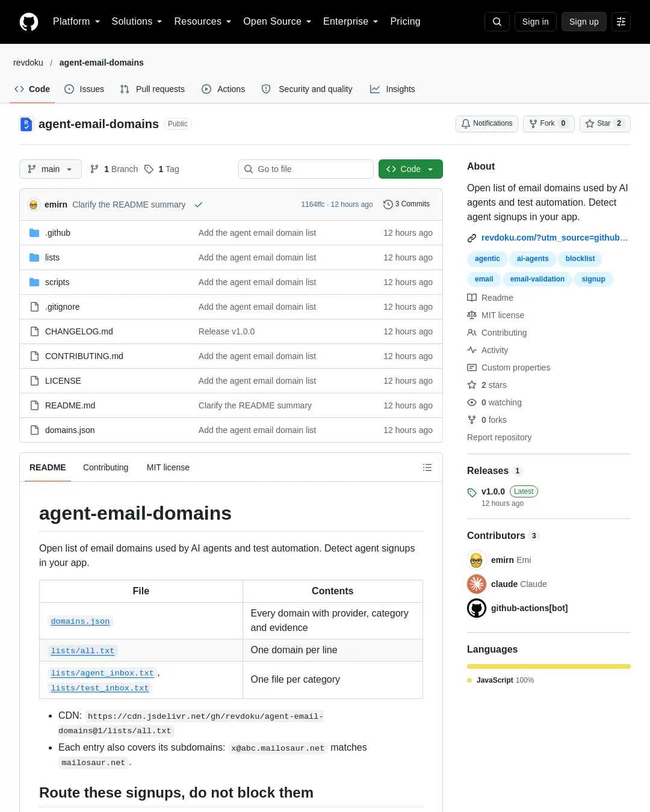Open revdoku.com link in About
The height and width of the screenshot is (812, 650).
pyautogui.click(x=554, y=238)
